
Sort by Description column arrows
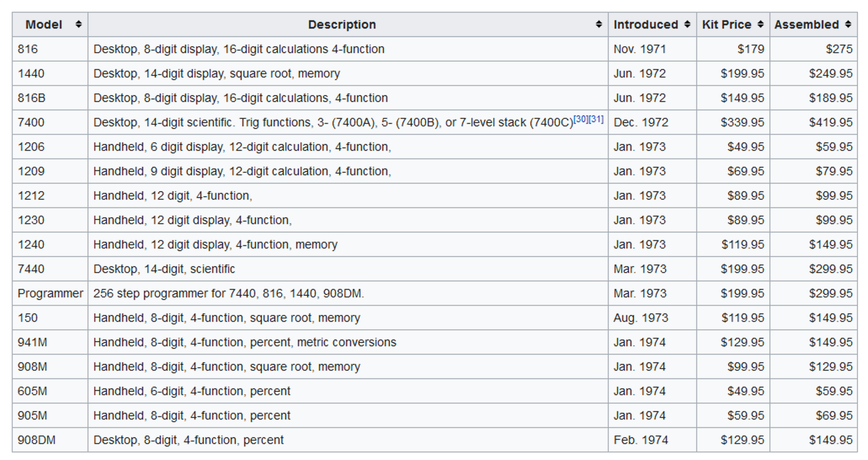click(x=599, y=24)
